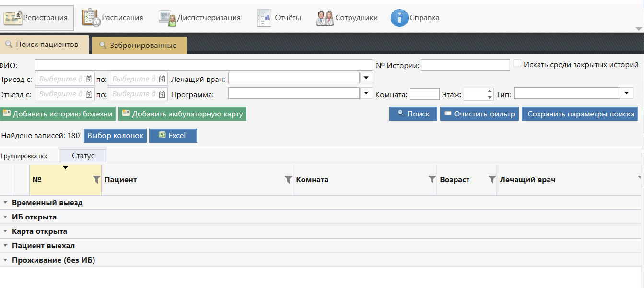The height and width of the screenshot is (288, 644).
Task: Expand the Тип dropdown
Action: point(627,93)
